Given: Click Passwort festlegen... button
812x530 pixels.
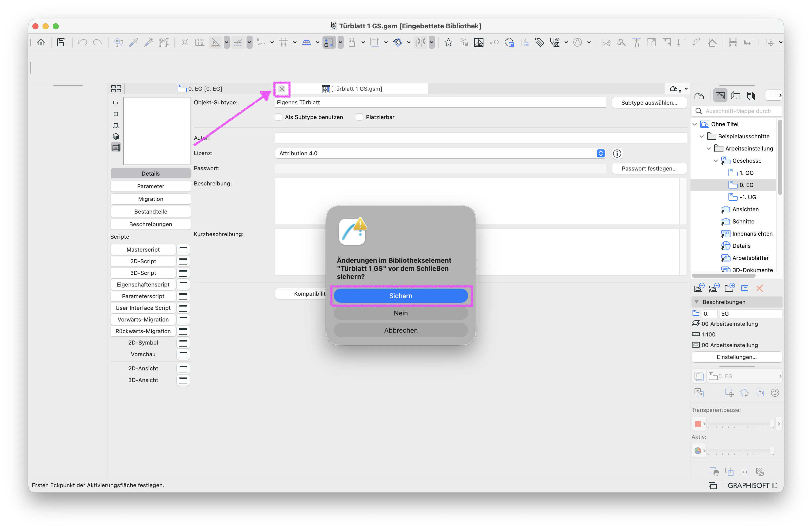Looking at the screenshot, I should point(649,169).
